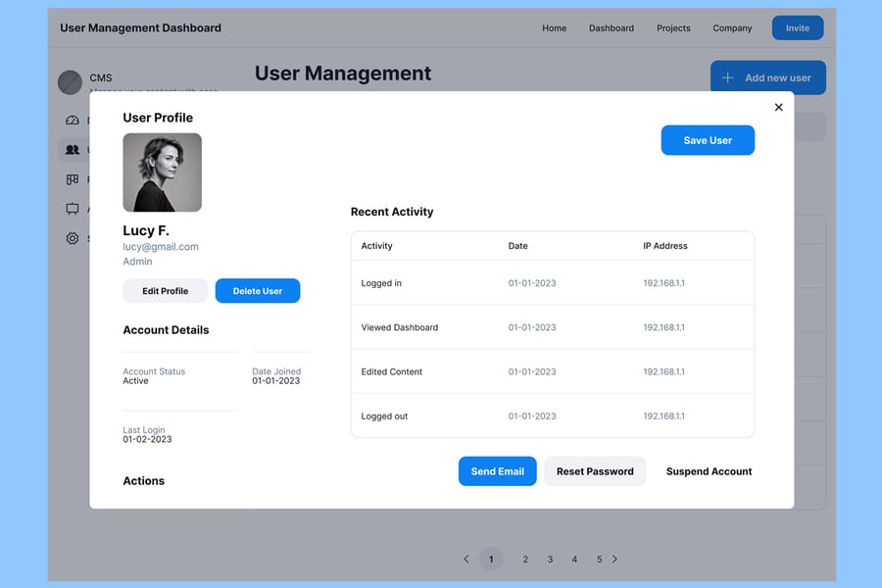Navigate to the Company menu link

coord(732,28)
